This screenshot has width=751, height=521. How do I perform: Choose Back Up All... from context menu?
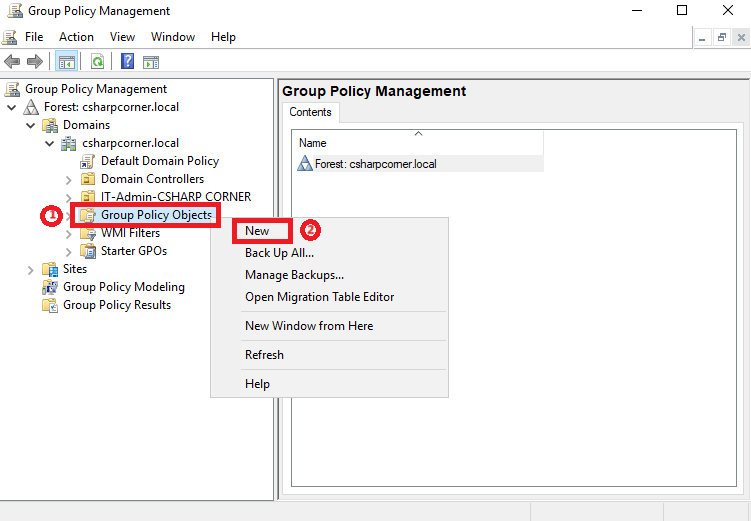pos(330,253)
